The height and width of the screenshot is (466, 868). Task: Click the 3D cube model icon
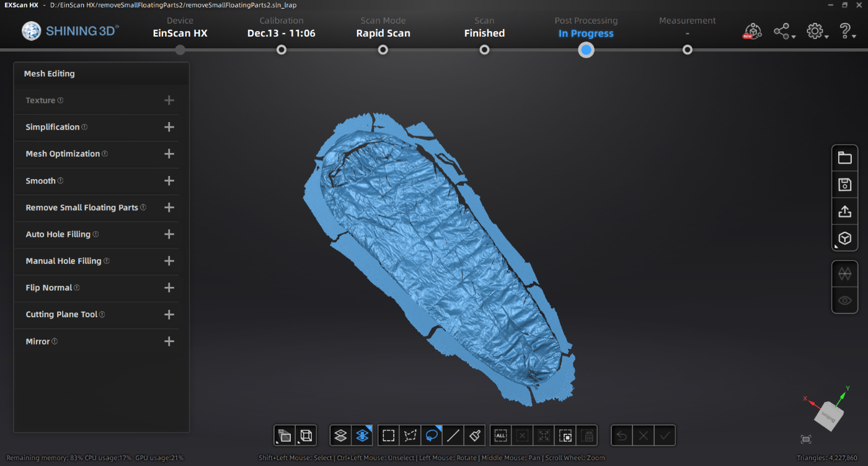[x=844, y=238]
